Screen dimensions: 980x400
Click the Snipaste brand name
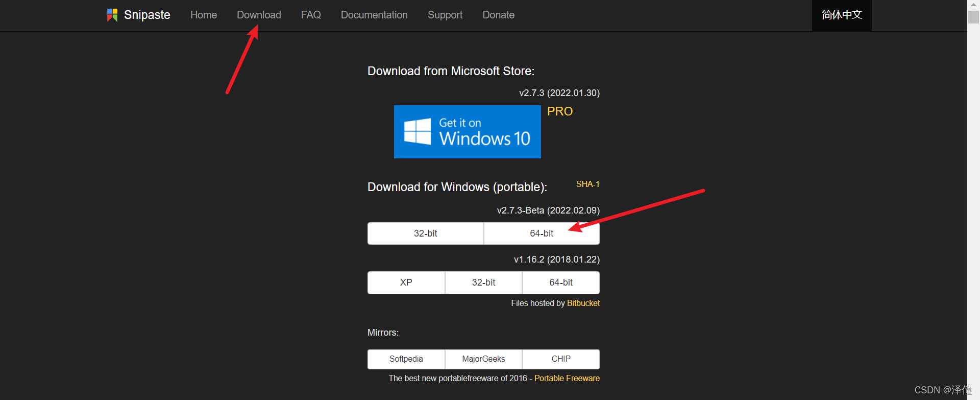point(147,15)
